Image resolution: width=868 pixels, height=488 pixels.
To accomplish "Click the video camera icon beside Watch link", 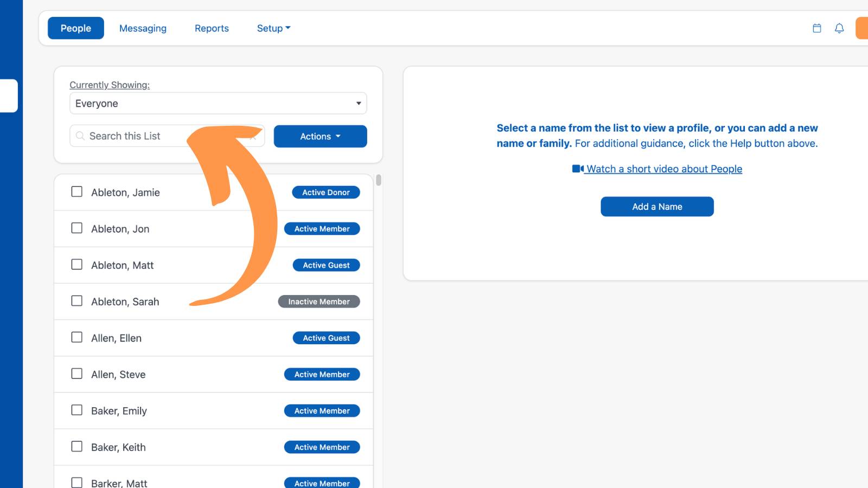I will click(578, 169).
